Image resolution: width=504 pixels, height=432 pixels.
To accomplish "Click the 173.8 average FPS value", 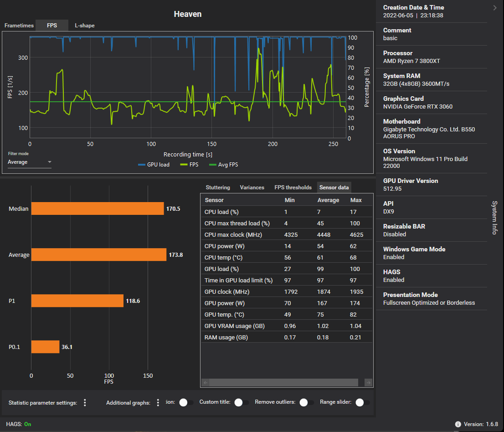I will click(176, 255).
